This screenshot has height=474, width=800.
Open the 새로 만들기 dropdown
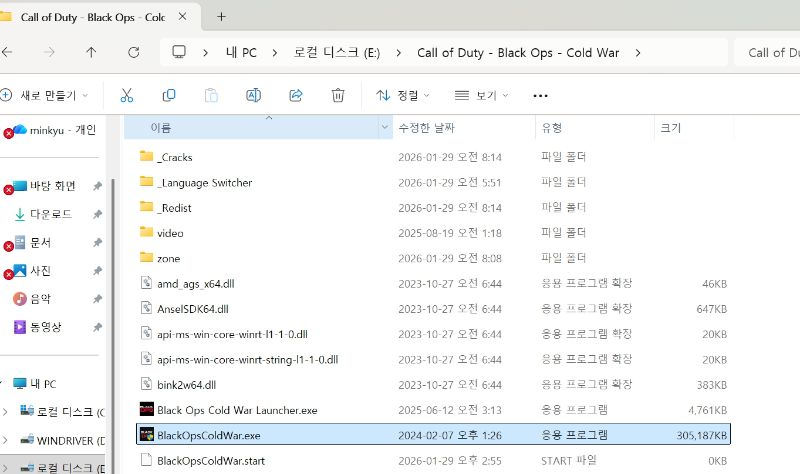pos(46,96)
